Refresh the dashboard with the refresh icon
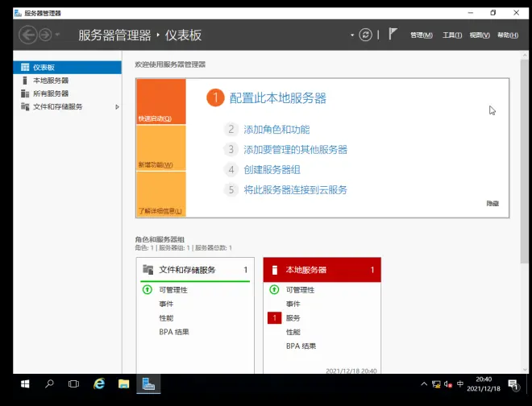The height and width of the screenshot is (406, 532). click(x=365, y=35)
